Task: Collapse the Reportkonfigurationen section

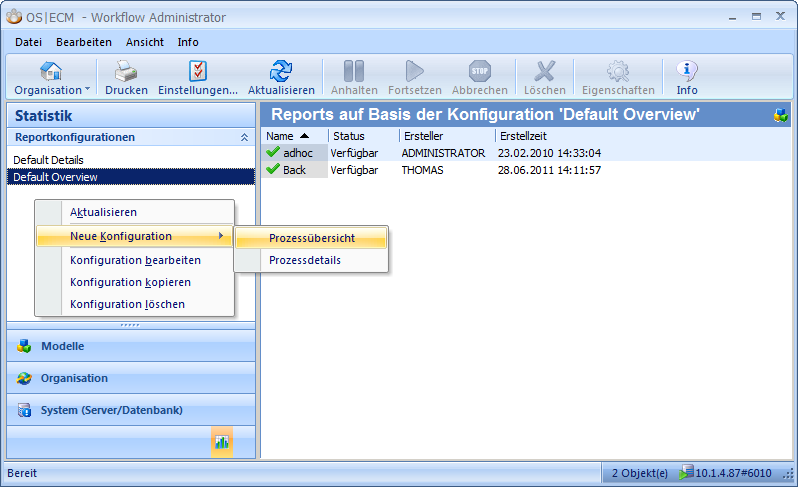Action: click(x=244, y=137)
